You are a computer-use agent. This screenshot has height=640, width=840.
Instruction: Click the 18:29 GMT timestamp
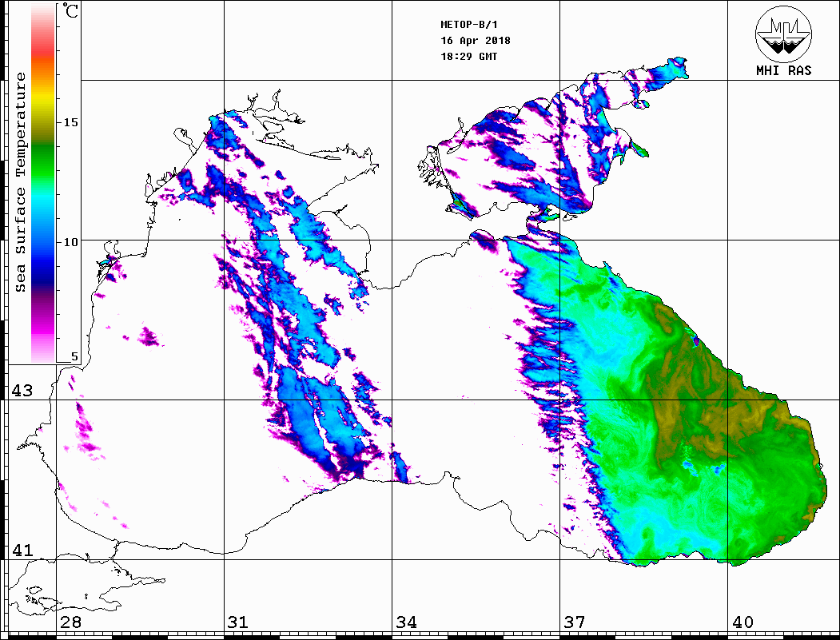click(x=468, y=57)
